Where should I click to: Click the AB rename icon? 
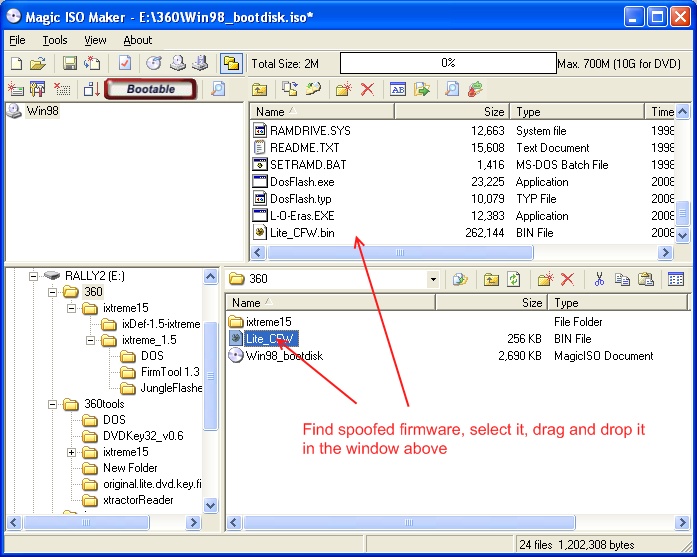point(397,89)
